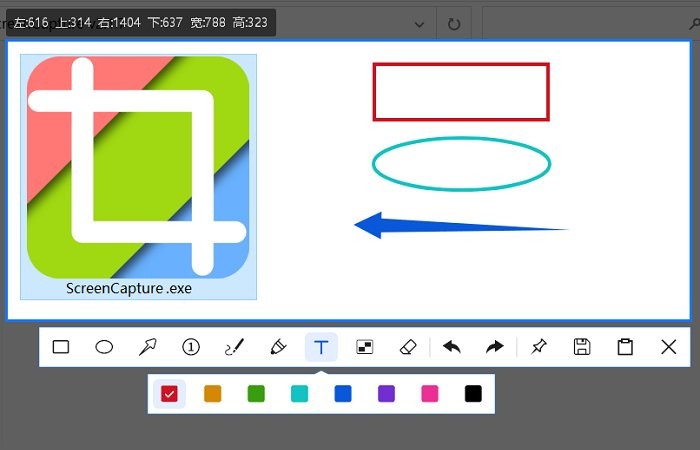Activate the highlighter tool
The width and height of the screenshot is (700, 450).
pyautogui.click(x=278, y=347)
